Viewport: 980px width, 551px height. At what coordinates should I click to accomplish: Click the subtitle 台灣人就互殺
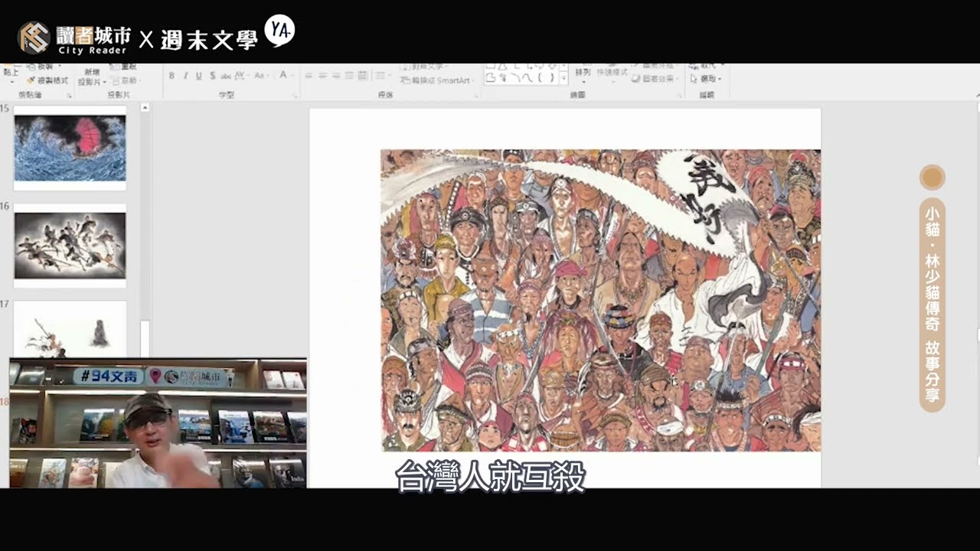click(490, 477)
